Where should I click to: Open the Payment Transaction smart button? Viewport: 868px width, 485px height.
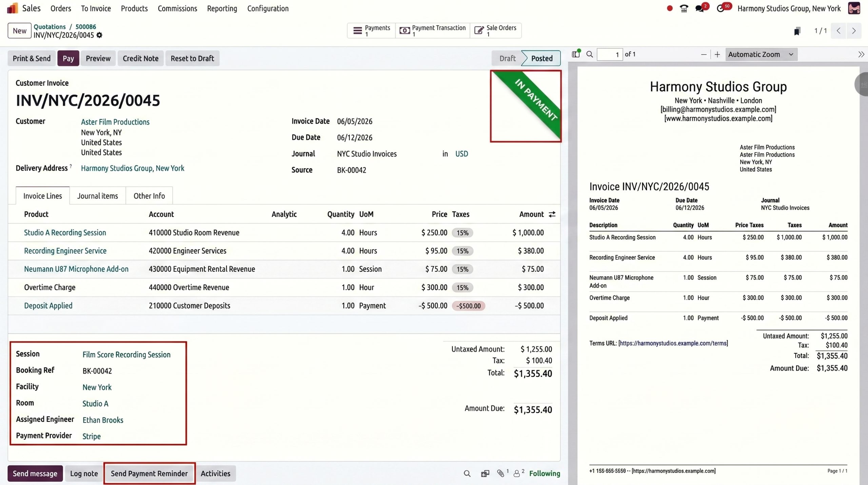point(433,31)
